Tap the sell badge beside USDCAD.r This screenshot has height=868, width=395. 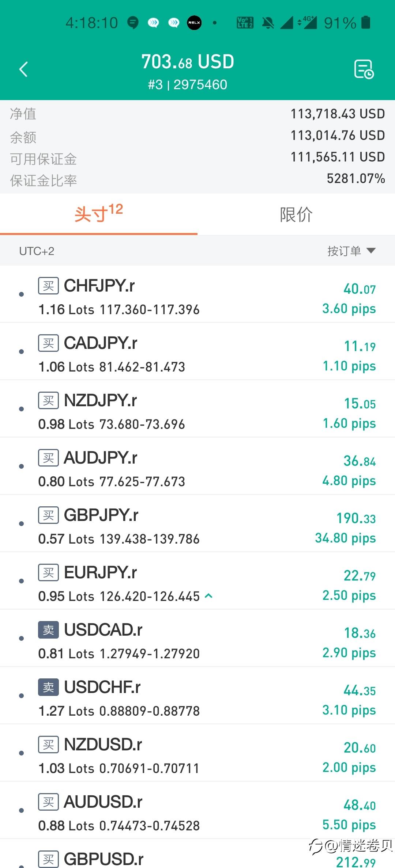pyautogui.click(x=48, y=630)
